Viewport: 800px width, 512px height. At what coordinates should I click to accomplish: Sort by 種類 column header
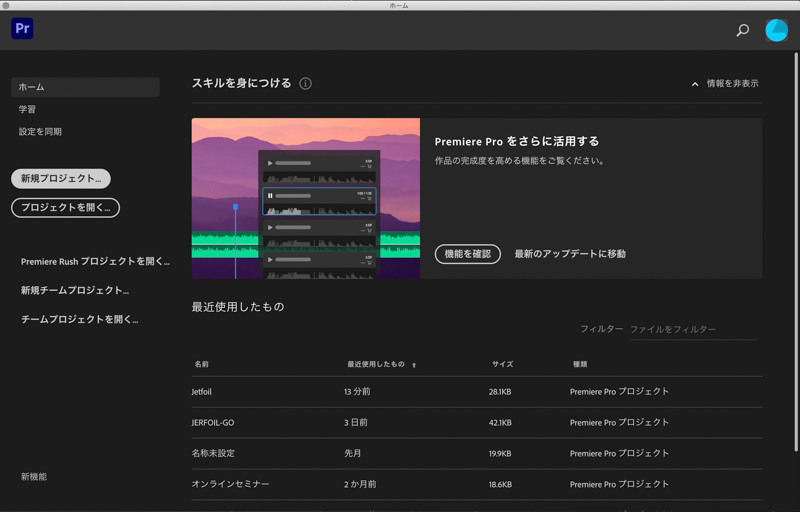coord(580,364)
